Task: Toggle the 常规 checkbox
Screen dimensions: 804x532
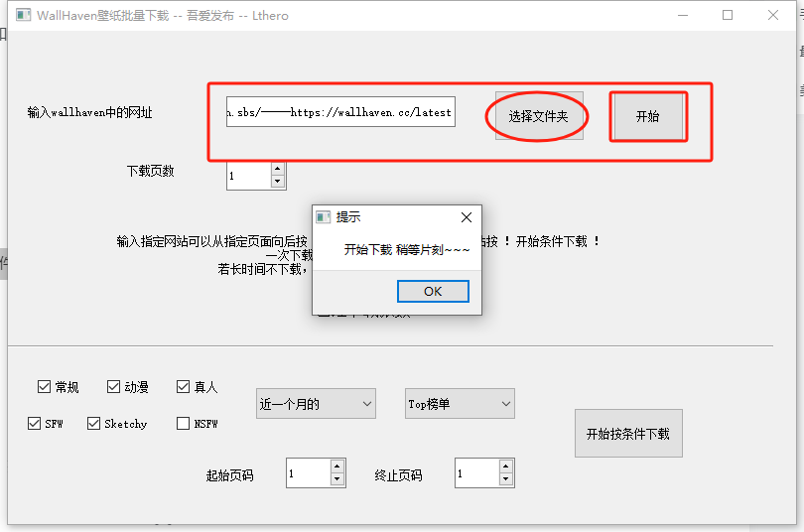Action: point(44,386)
